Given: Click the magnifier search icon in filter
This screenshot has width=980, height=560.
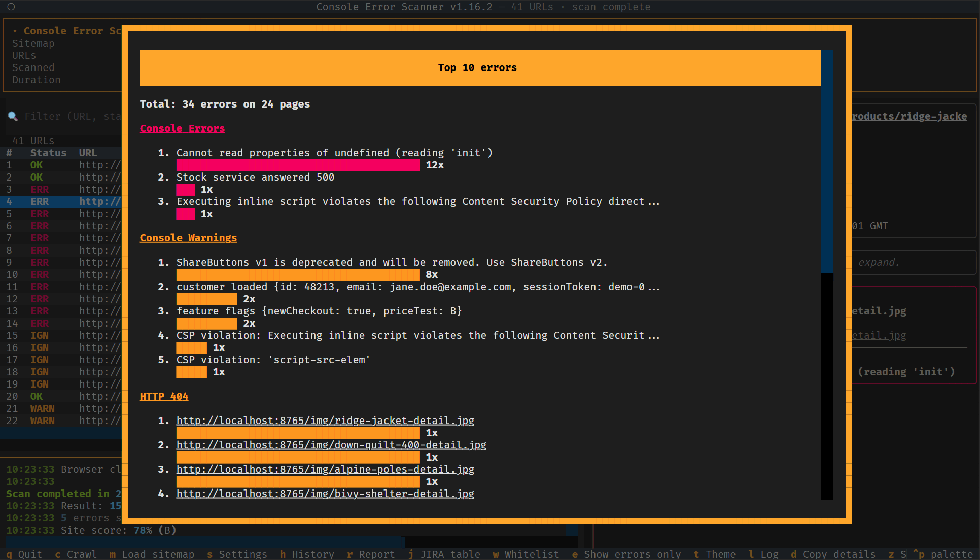Looking at the screenshot, I should point(13,116).
